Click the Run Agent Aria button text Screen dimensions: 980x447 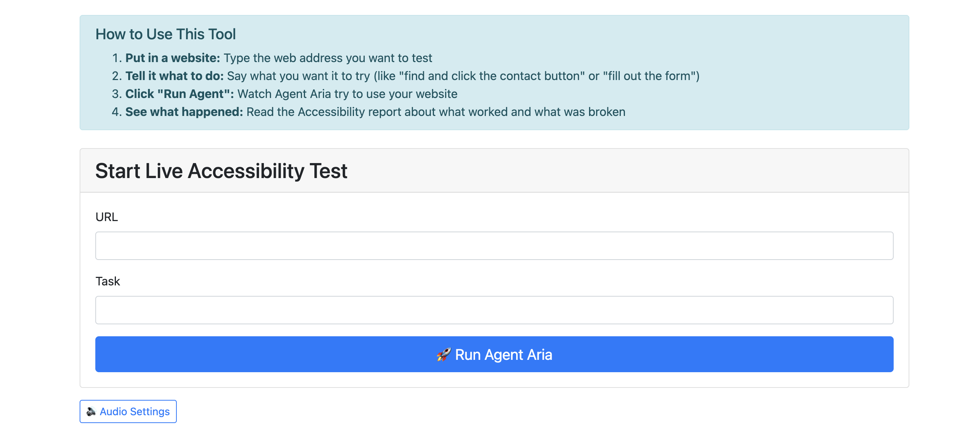503,355
